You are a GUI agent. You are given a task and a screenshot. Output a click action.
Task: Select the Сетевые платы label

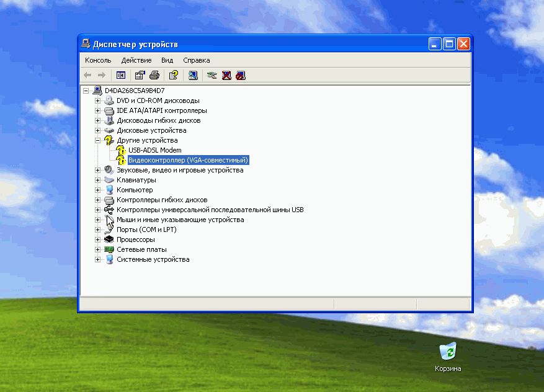[x=141, y=249]
